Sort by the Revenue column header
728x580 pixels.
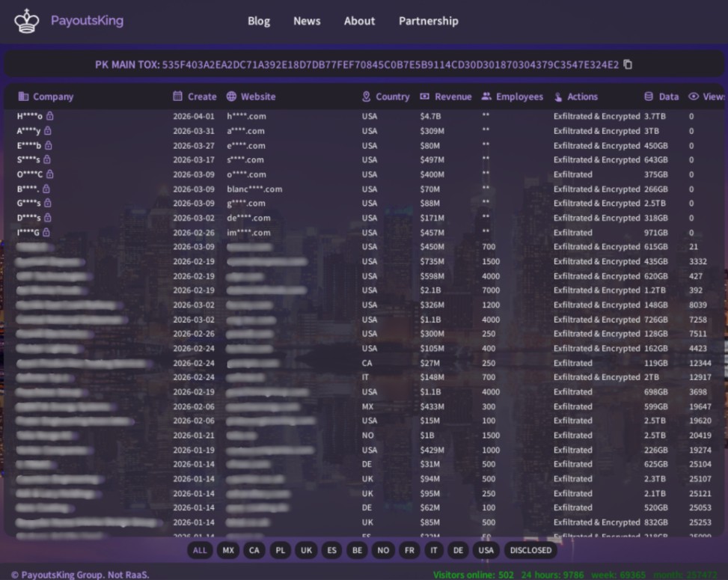[x=453, y=97]
